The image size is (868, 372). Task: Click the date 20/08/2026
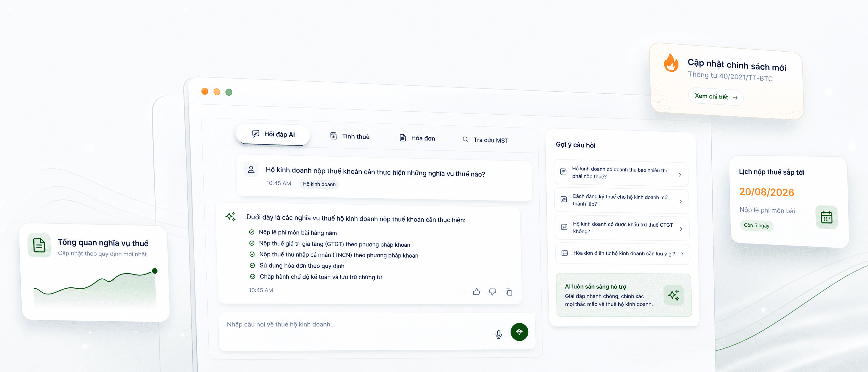(767, 192)
